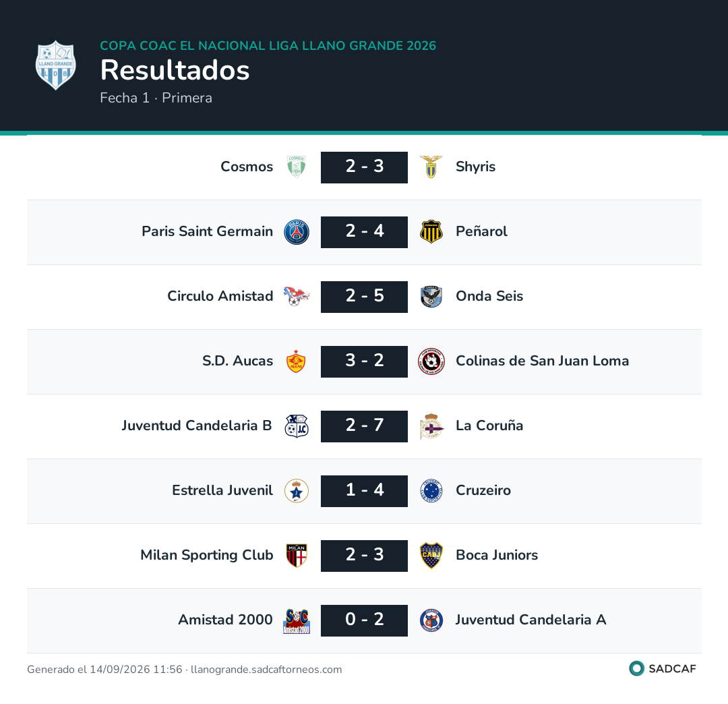The width and height of the screenshot is (728, 704).
Task: Click the Colinas de San Juan Loma name
Action: coord(542,361)
